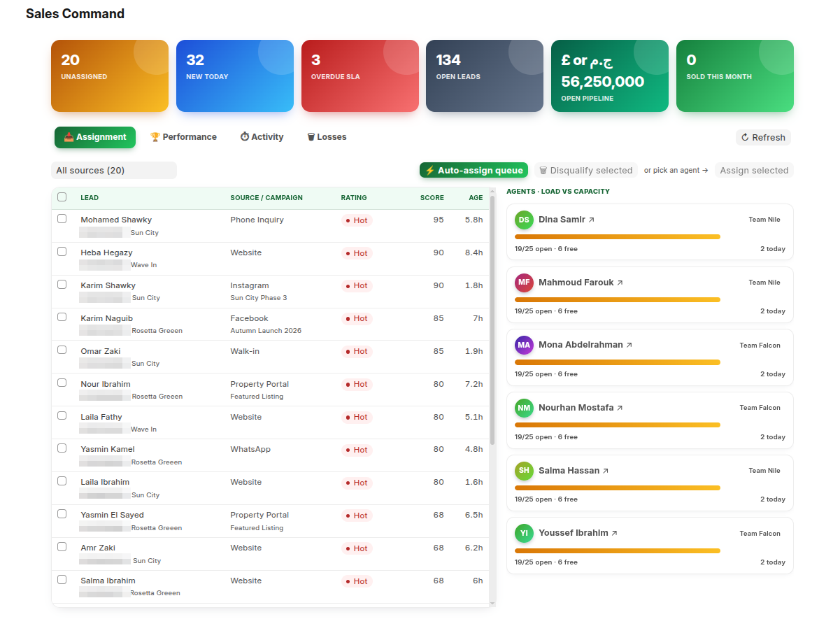The width and height of the screenshot is (840, 640).
Task: Click the DS avatar for Dina Samir
Action: click(x=524, y=220)
